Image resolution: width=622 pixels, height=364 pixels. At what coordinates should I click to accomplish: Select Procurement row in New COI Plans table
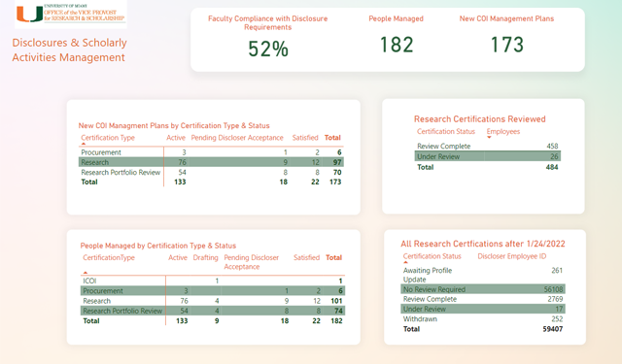(x=211, y=152)
